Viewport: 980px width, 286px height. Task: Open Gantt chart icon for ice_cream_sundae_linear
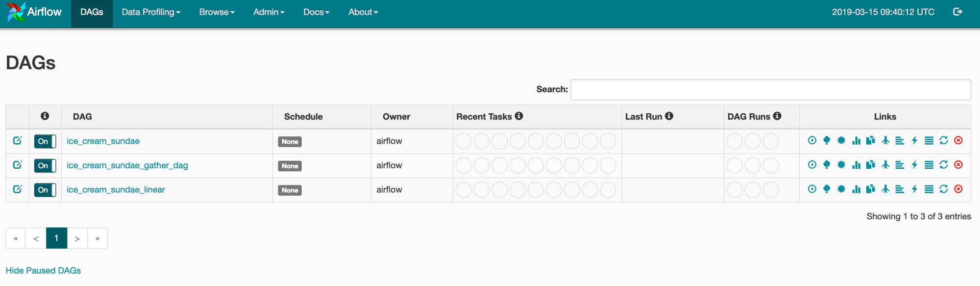point(900,189)
